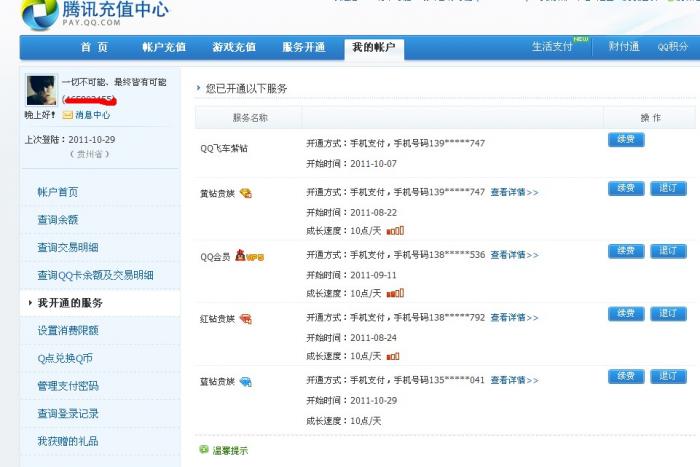Screen dimensions: 700x467
Task: Open 查询交易明细 in the sidebar
Action: [68, 247]
